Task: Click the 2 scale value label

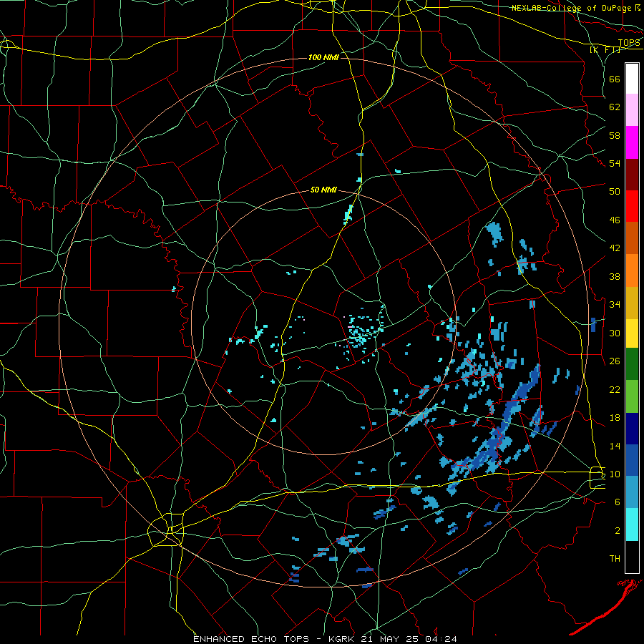Action: pyautogui.click(x=618, y=531)
